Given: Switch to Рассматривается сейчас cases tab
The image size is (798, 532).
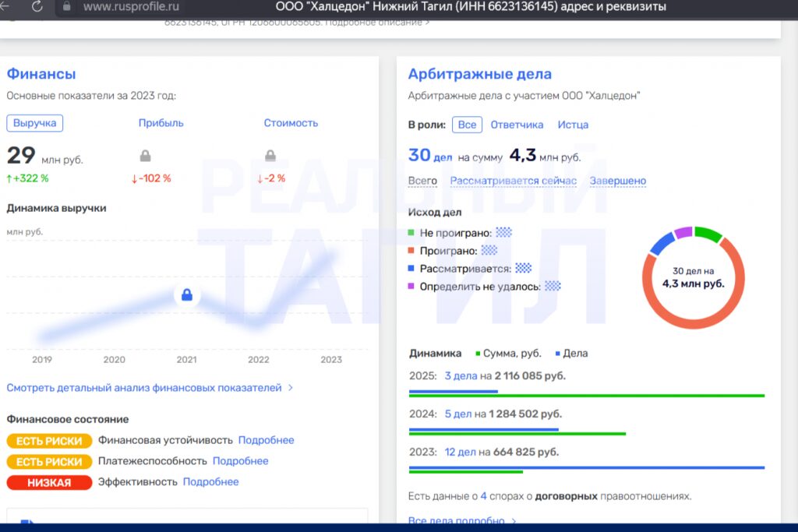Looking at the screenshot, I should pyautogui.click(x=513, y=181).
